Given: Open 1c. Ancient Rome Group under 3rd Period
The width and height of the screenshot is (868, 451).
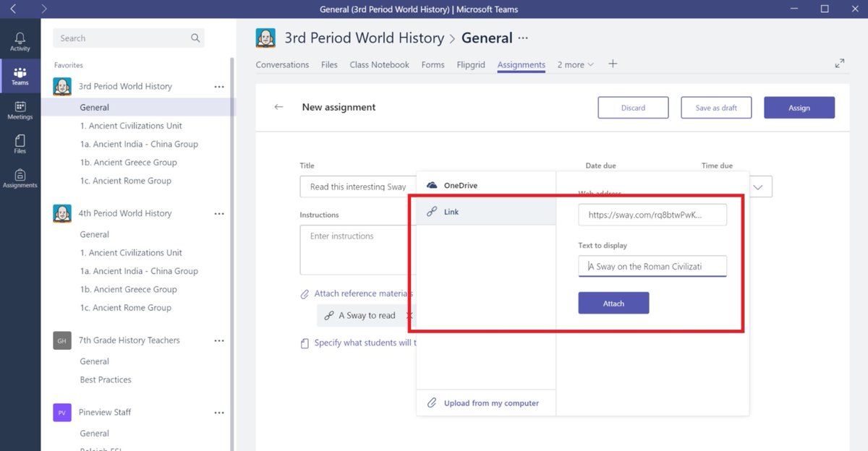Looking at the screenshot, I should click(126, 181).
